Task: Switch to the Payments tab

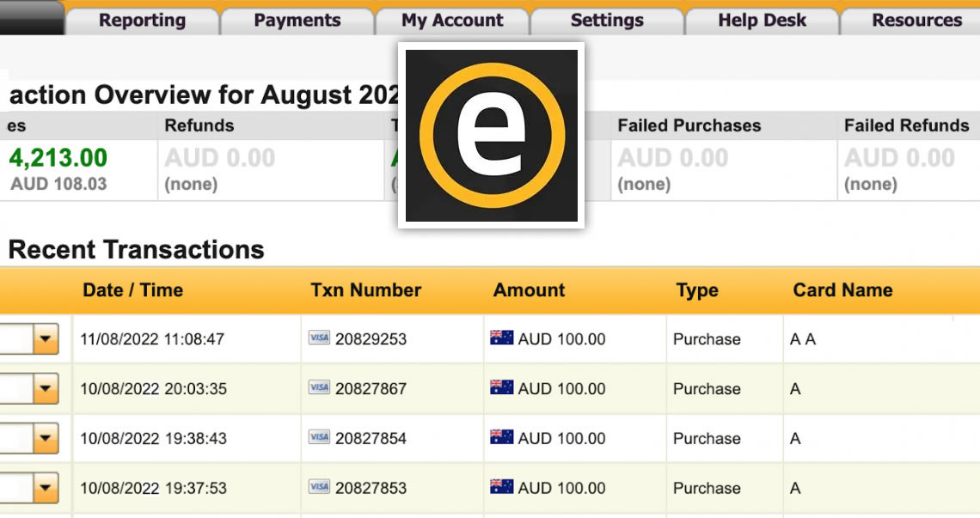Action: point(297,21)
